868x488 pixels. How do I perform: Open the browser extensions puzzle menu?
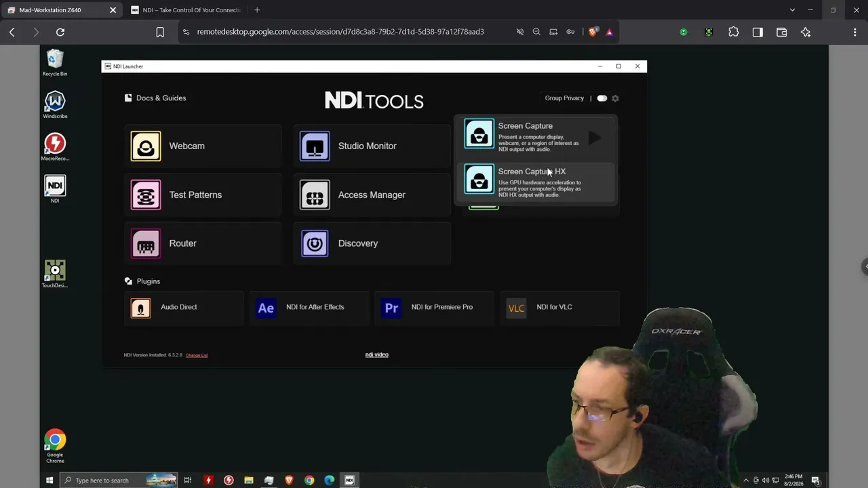[x=734, y=32]
